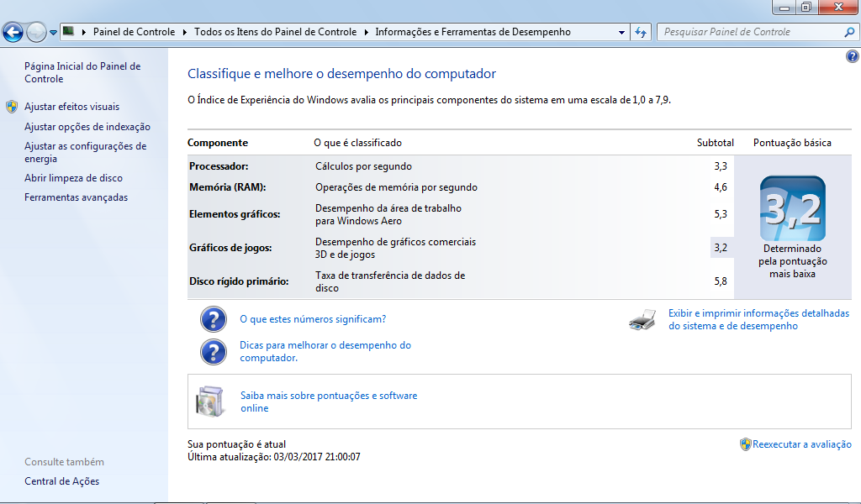This screenshot has height=504, width=861.
Task: Click the question icon beside "Dicas para melhorar o desempenho"
Action: 214,351
